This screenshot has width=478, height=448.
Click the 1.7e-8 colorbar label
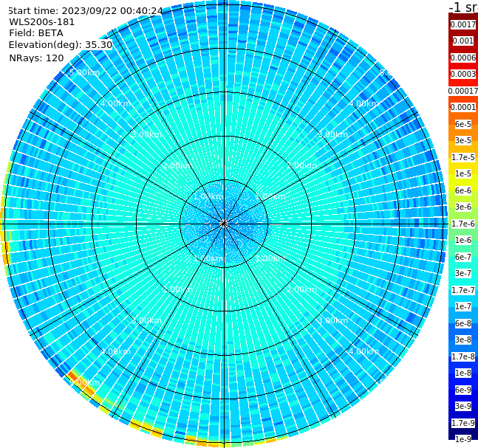pyautogui.click(x=463, y=356)
